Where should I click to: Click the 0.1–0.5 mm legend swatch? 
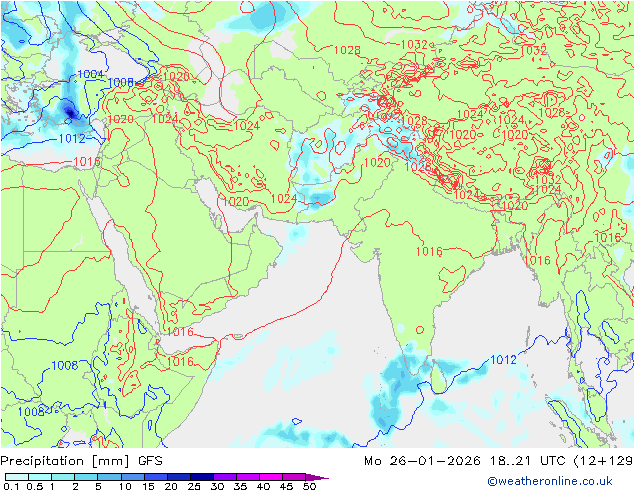tap(17, 477)
